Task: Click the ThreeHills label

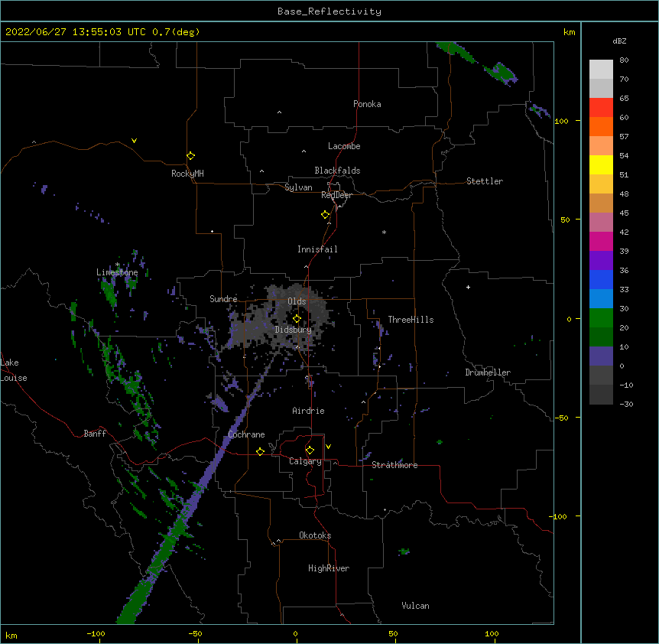Action: point(411,320)
